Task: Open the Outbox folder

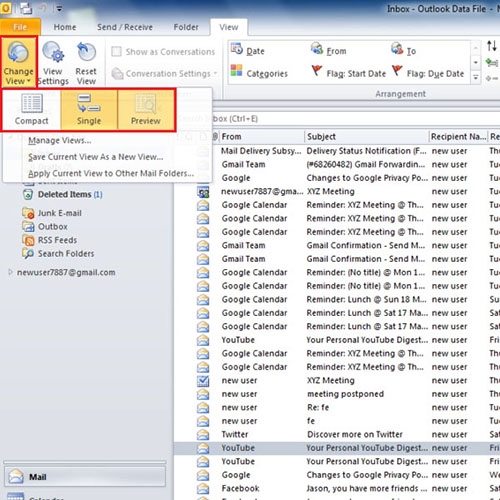Action: coord(45,227)
